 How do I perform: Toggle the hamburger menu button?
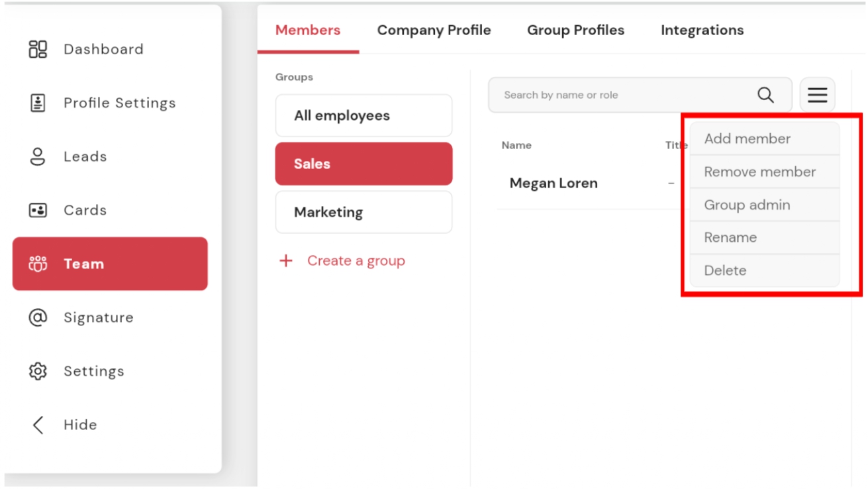[x=817, y=95]
